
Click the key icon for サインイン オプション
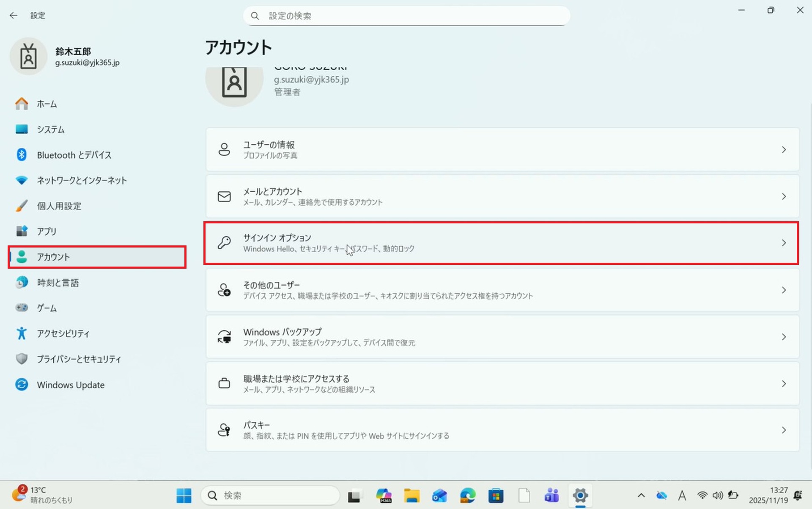(x=224, y=243)
